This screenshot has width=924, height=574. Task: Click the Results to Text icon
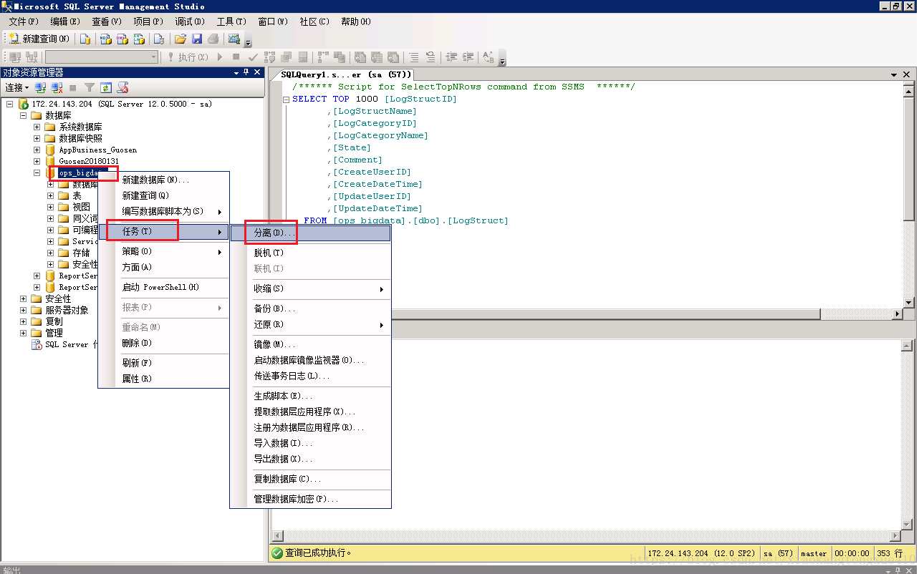(360, 57)
